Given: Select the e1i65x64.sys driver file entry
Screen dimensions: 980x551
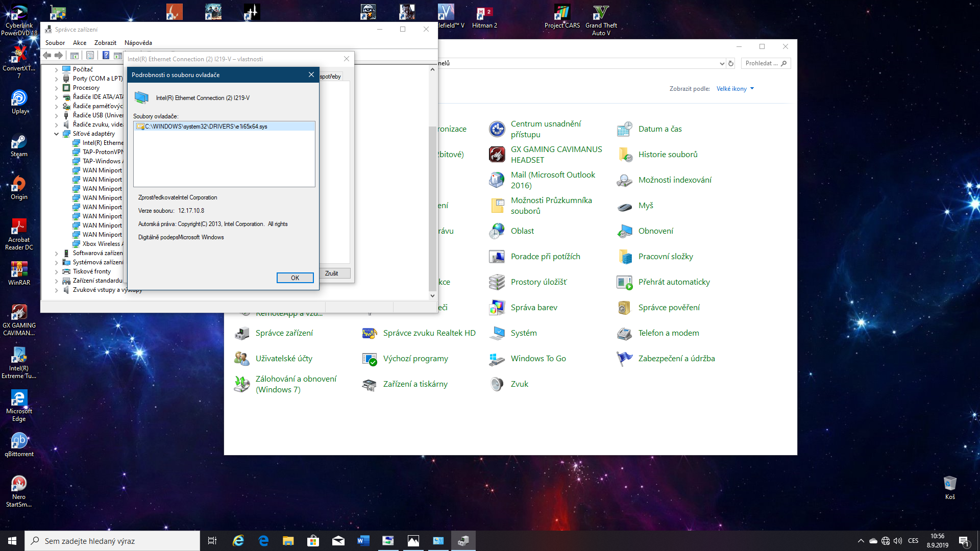Looking at the screenshot, I should click(x=206, y=127).
